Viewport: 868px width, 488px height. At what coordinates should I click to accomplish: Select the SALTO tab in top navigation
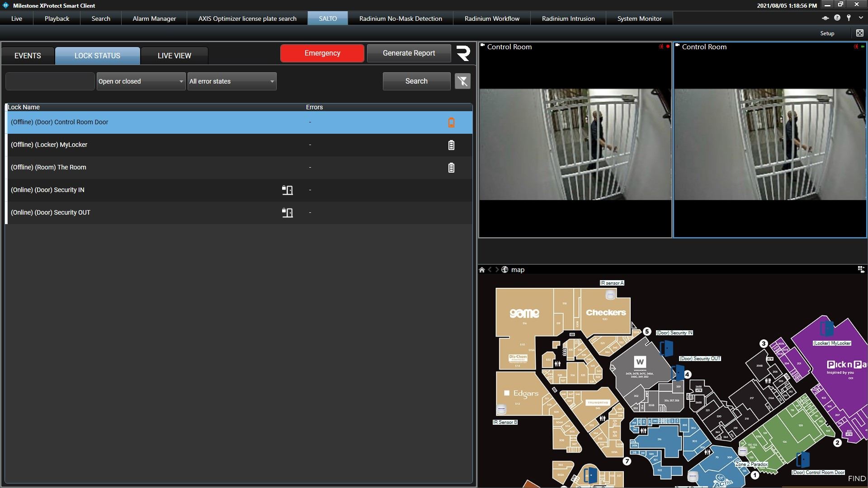(x=328, y=19)
